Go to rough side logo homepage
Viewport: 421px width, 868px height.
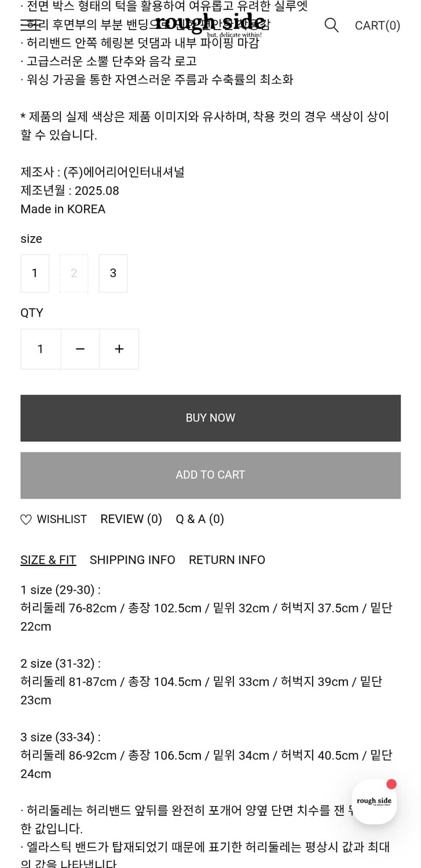pyautogui.click(x=210, y=24)
